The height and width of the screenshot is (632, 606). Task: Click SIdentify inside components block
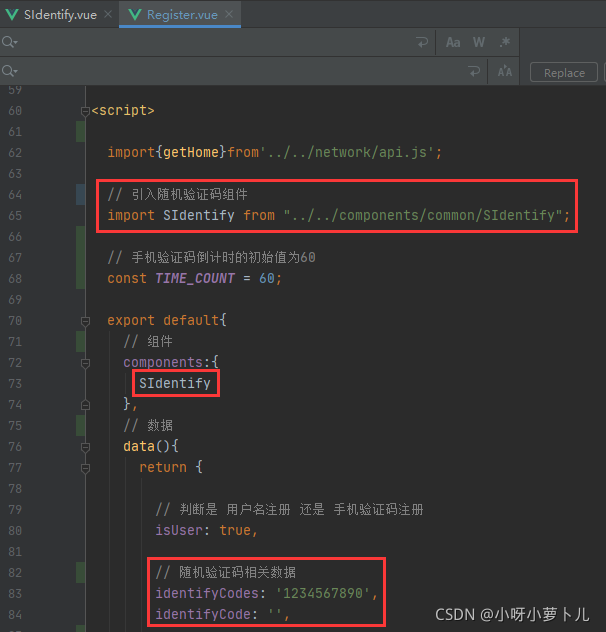tap(175, 383)
